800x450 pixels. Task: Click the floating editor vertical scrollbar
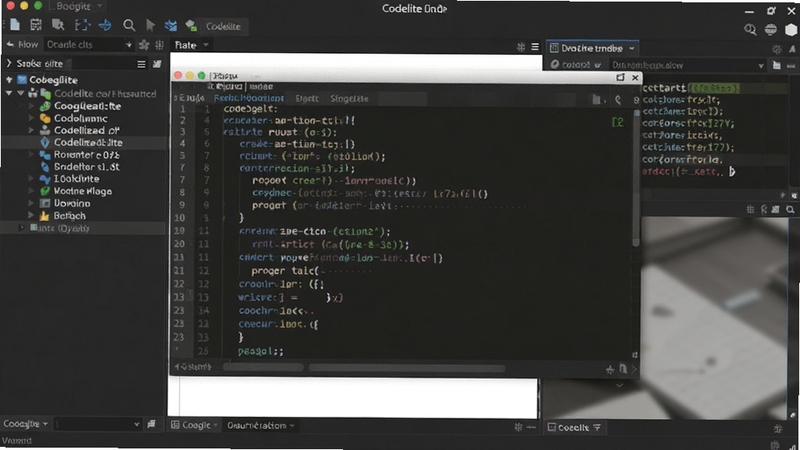(636, 179)
